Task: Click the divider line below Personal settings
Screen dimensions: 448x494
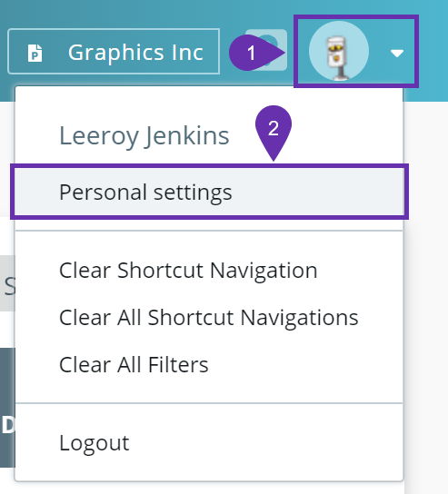Action: coord(209,231)
